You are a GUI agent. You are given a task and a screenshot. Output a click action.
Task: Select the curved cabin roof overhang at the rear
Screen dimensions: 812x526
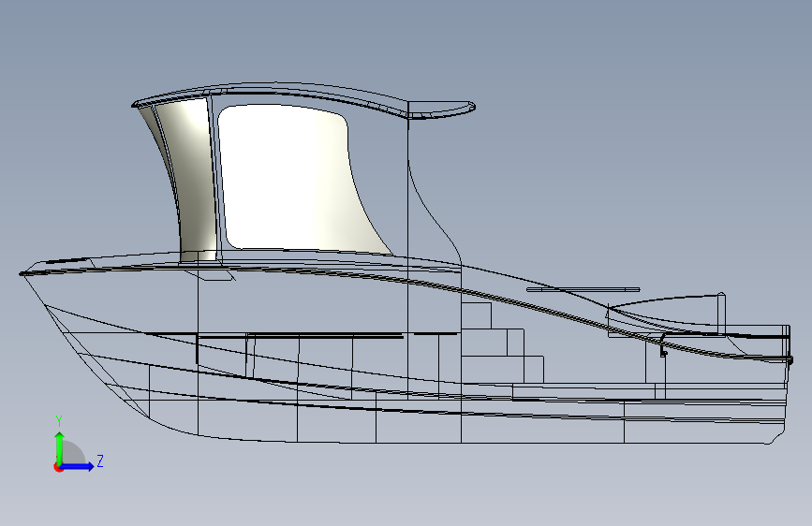click(x=442, y=110)
